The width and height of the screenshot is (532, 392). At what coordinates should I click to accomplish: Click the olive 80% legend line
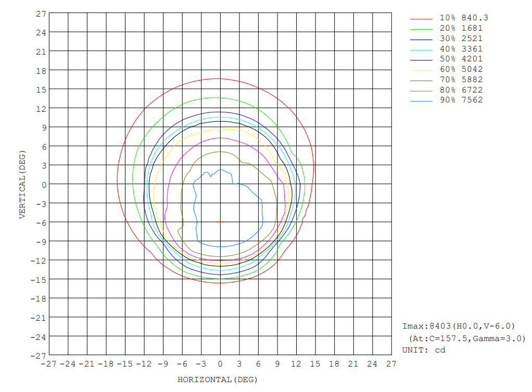421,91
